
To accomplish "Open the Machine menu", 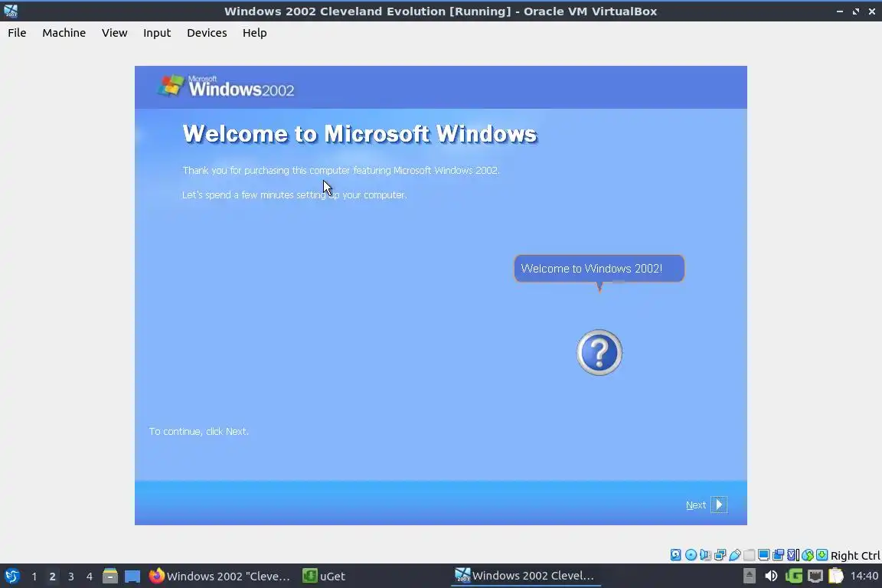I will coord(64,33).
